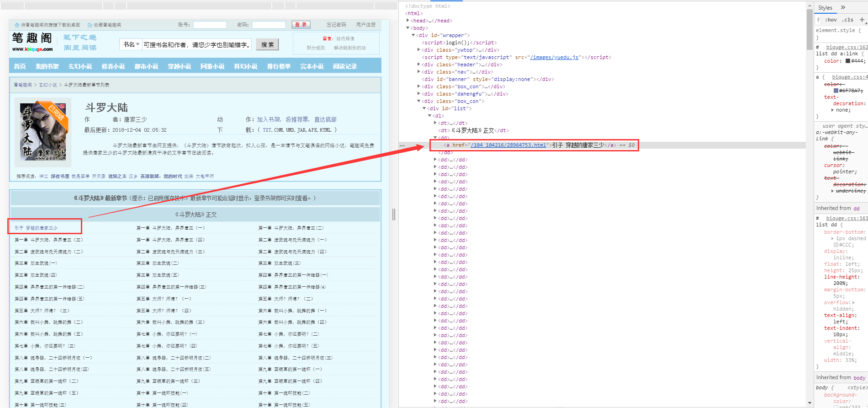Expand the div class header node
The height and width of the screenshot is (408, 868).
(x=418, y=64)
